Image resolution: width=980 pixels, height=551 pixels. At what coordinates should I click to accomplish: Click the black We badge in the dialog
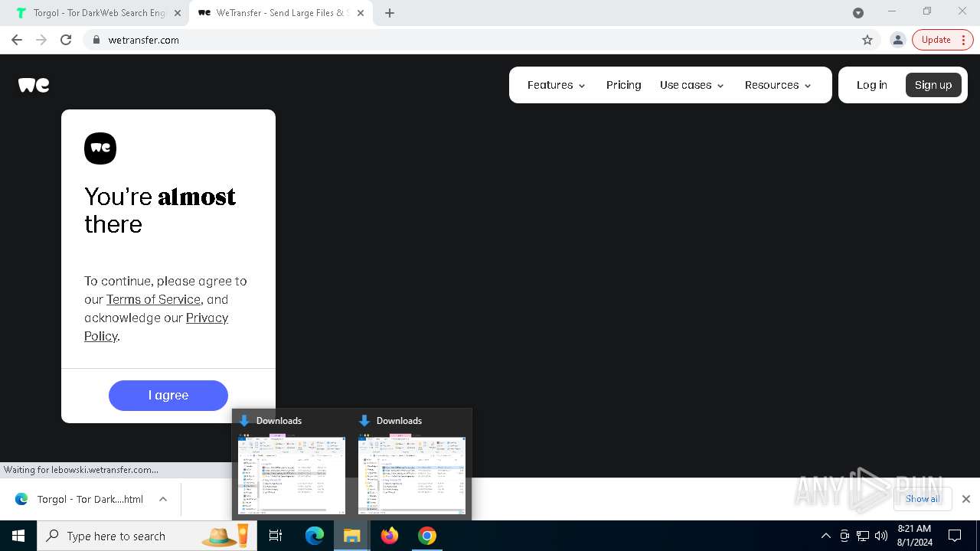(100, 148)
